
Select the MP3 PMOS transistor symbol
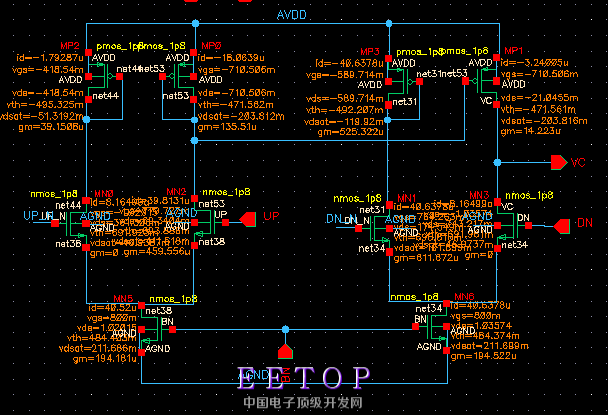(x=403, y=81)
